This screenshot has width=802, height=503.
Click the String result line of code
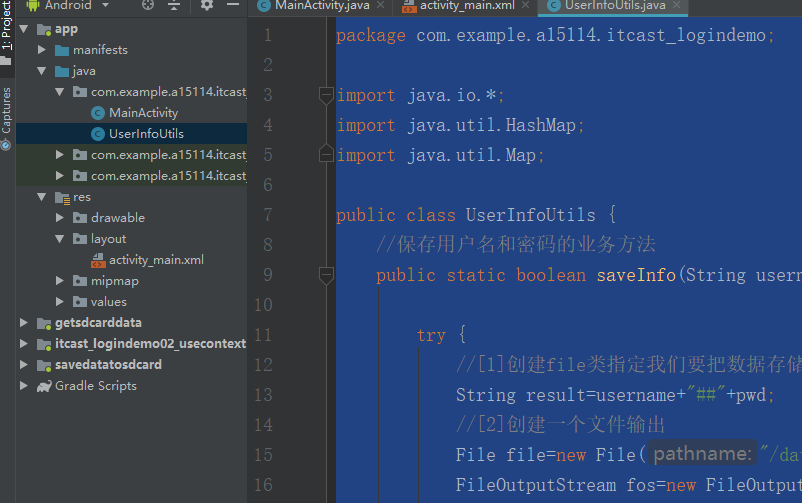pyautogui.click(x=615, y=395)
